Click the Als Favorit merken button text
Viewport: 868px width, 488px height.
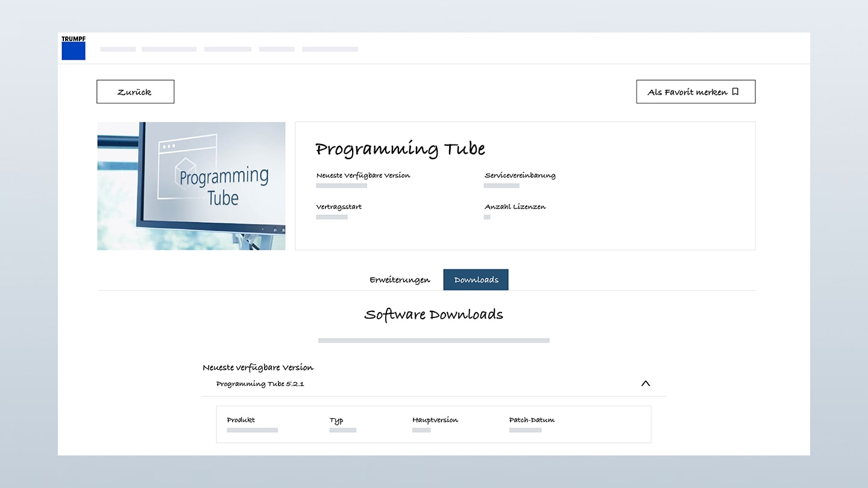[x=687, y=92]
